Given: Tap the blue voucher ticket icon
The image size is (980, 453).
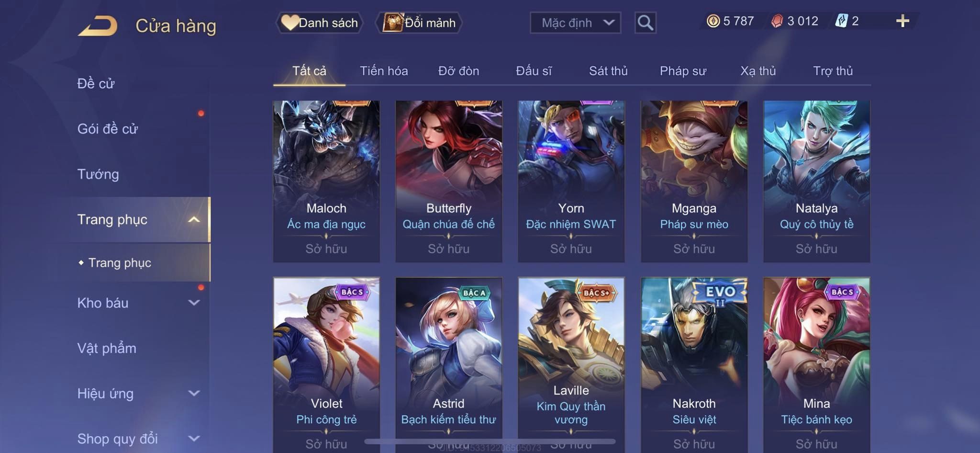Looking at the screenshot, I should click(x=841, y=21).
